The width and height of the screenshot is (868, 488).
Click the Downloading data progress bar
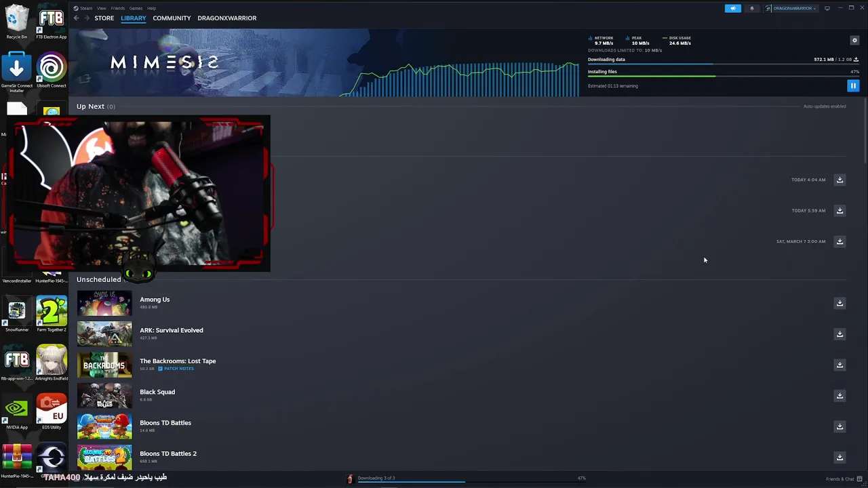724,64
